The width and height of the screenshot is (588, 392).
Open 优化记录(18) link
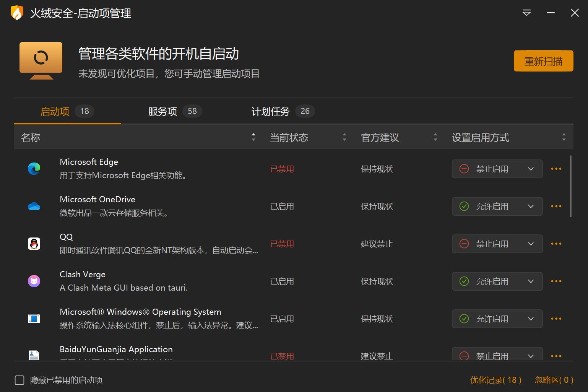(x=496, y=380)
